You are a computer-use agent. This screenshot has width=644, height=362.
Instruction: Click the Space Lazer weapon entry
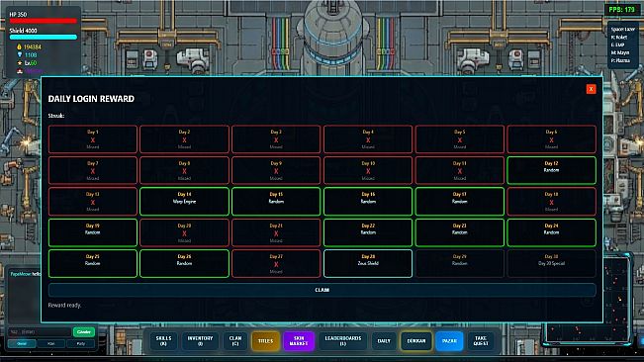coord(622,29)
